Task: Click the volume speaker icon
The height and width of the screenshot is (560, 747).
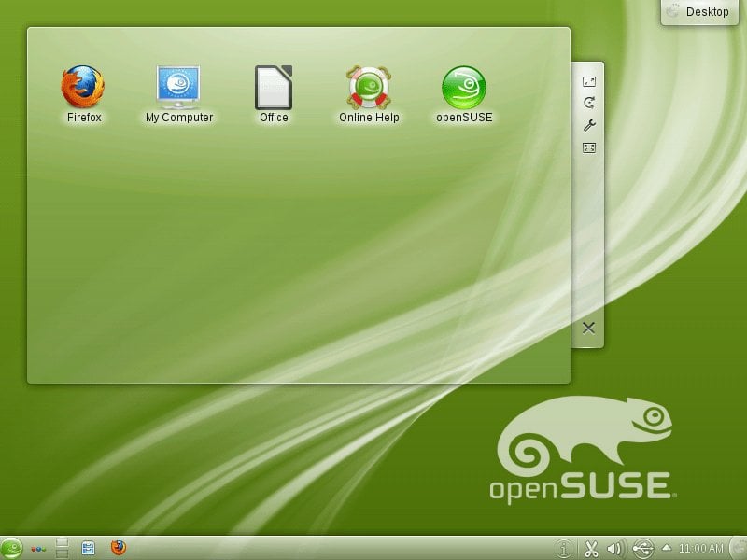Action: coord(615,548)
